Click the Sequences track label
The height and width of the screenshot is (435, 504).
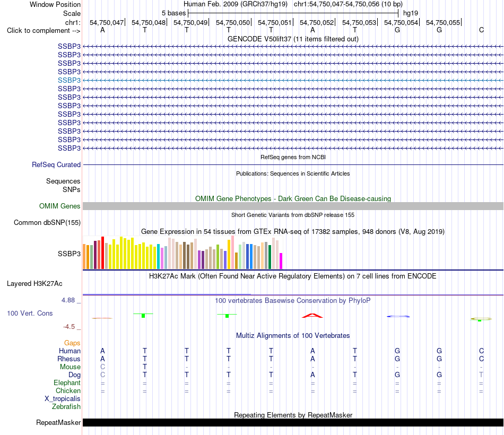point(63,181)
